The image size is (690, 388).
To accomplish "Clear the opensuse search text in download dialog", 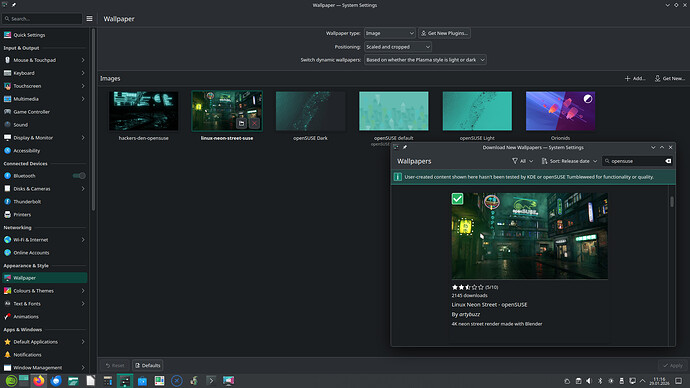I will 668,161.
